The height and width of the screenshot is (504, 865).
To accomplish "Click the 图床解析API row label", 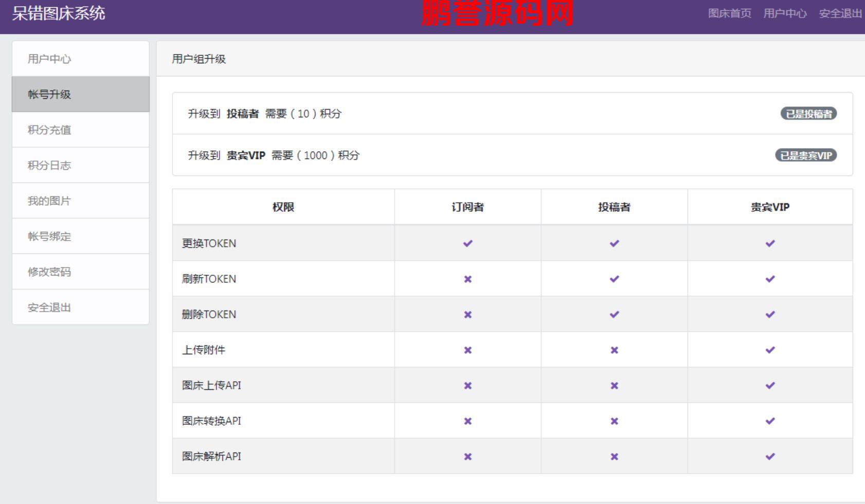I will click(211, 456).
